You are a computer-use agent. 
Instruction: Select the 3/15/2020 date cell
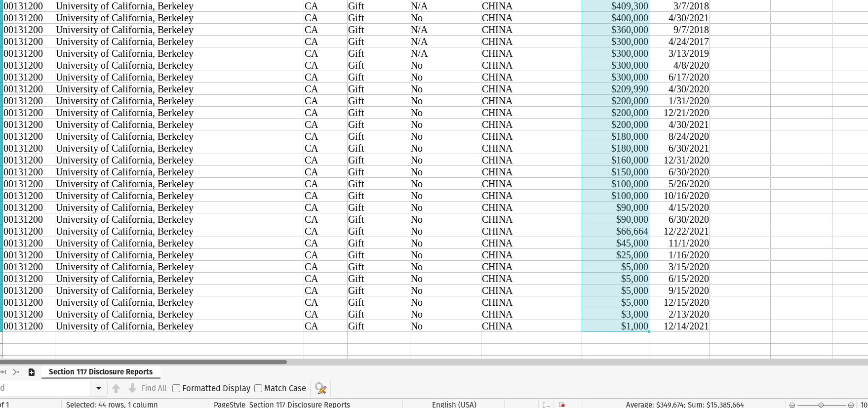click(679, 267)
